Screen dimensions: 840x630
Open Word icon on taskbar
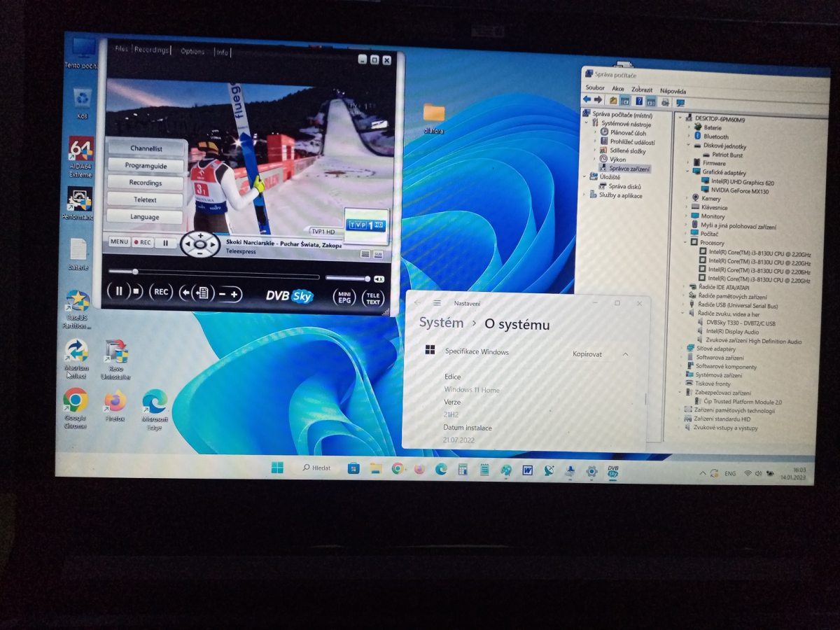pos(528,470)
